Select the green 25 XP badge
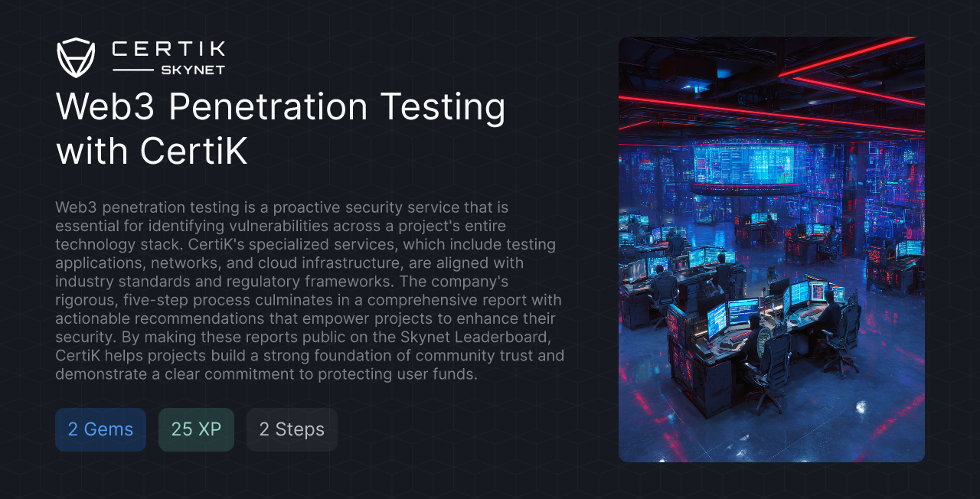This screenshot has width=980, height=499. [196, 429]
